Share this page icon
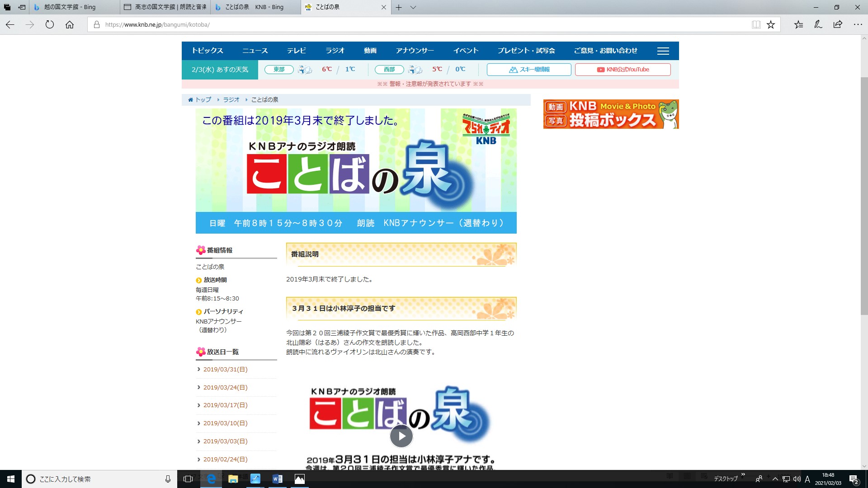Viewport: 868px width, 488px height. tap(838, 25)
